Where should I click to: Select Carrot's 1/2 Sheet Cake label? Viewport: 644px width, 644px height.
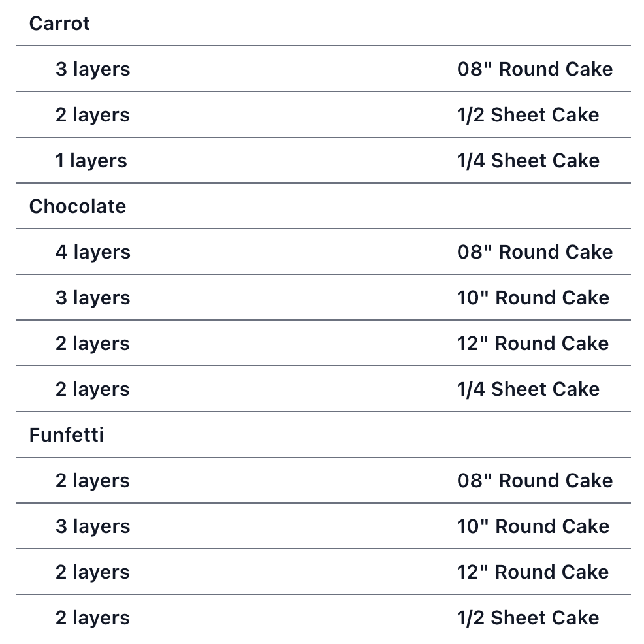click(528, 115)
